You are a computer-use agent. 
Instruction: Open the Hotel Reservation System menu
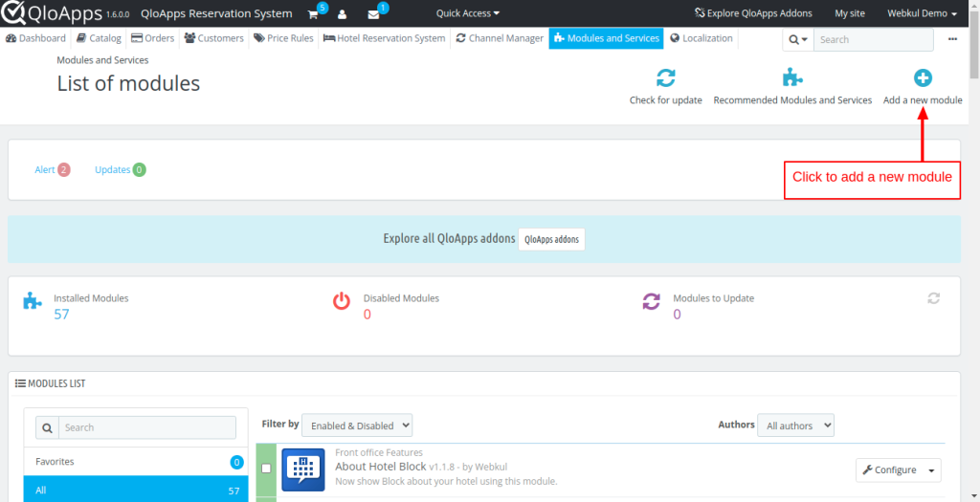click(x=385, y=38)
